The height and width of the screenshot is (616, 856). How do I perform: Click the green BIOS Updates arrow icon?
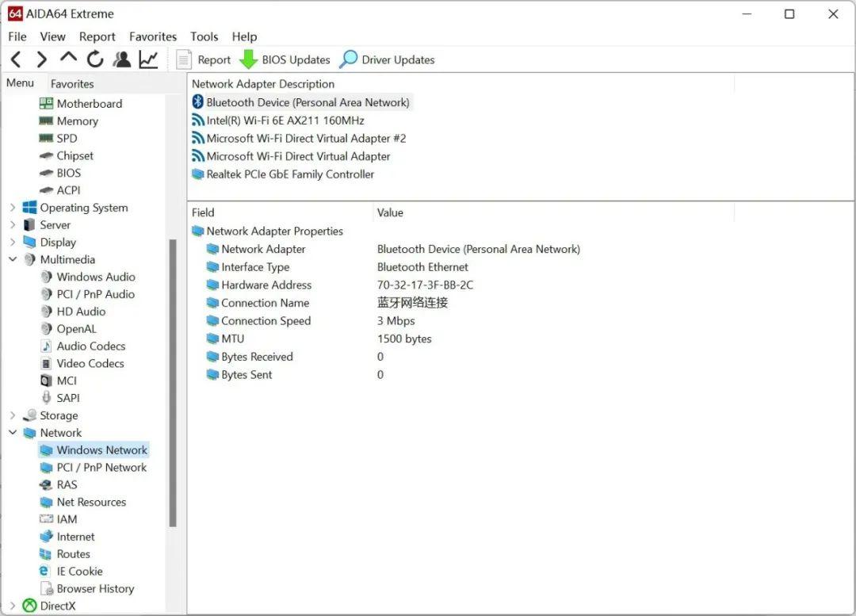248,59
